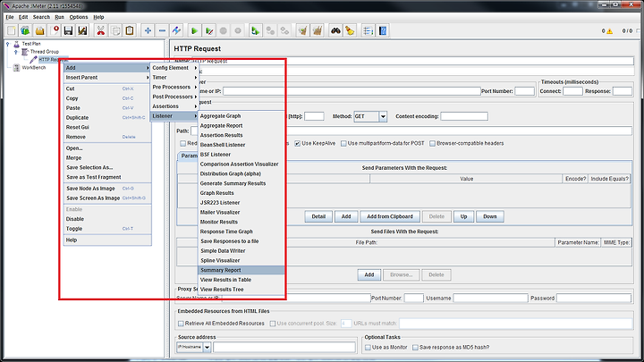Click the Content encoding input field
644x362 pixels.
click(464, 116)
